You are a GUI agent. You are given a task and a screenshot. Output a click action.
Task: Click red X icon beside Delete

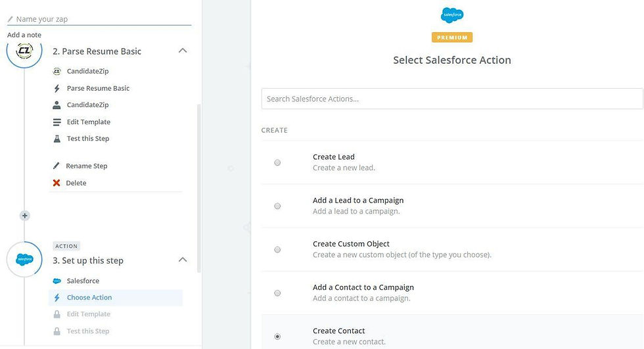pyautogui.click(x=57, y=183)
